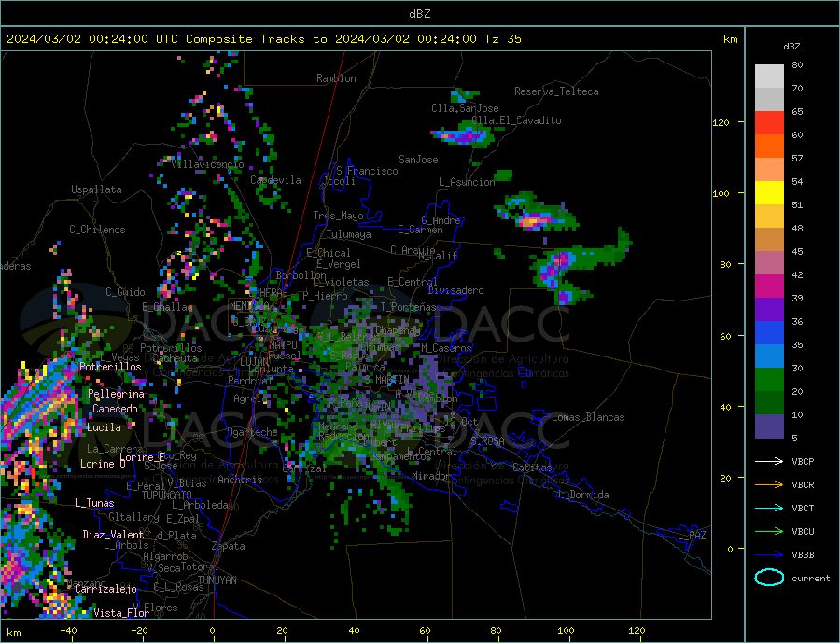Click the Villavicencio map label
Screen dimensions: 840x643
(x=207, y=164)
